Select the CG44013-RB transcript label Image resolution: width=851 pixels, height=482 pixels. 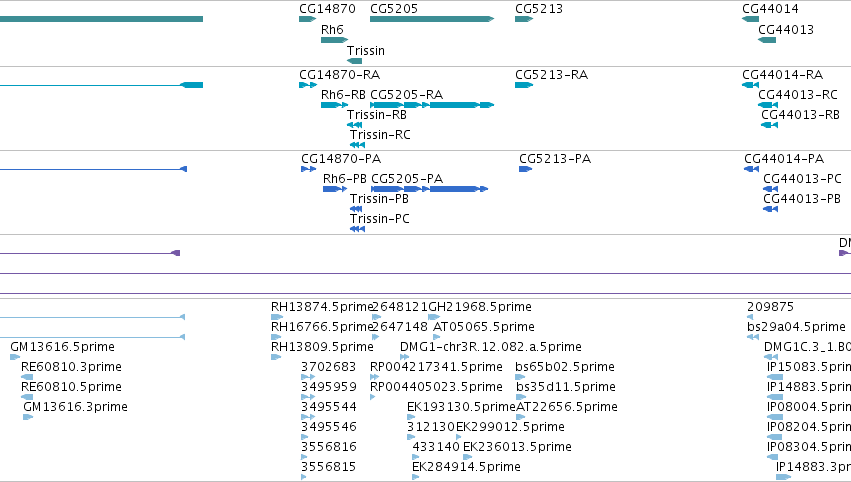[800, 115]
